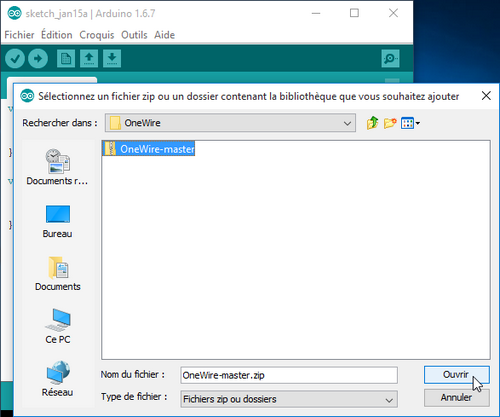Open the Aide menu
Screen dimensions: 500x417
(x=164, y=35)
